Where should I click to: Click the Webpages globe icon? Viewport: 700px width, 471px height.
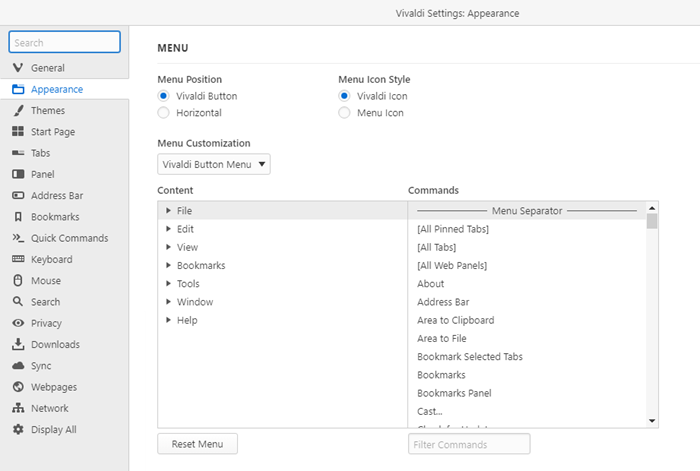click(18, 387)
